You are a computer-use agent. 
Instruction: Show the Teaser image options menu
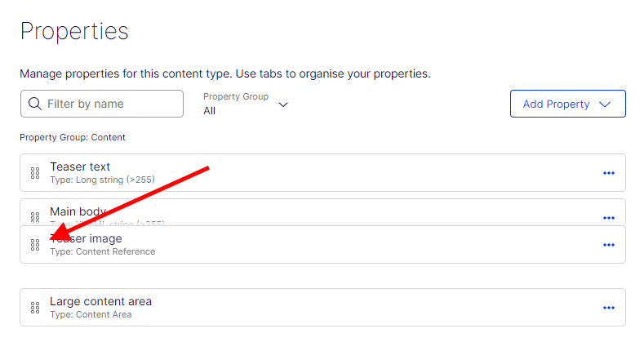[x=608, y=245]
